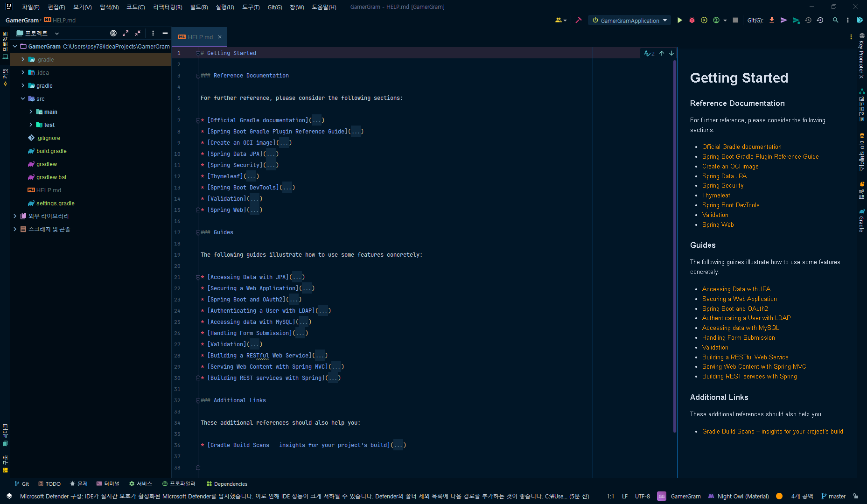Toggle the Microsoft Defender notification in the status bar

(305, 496)
